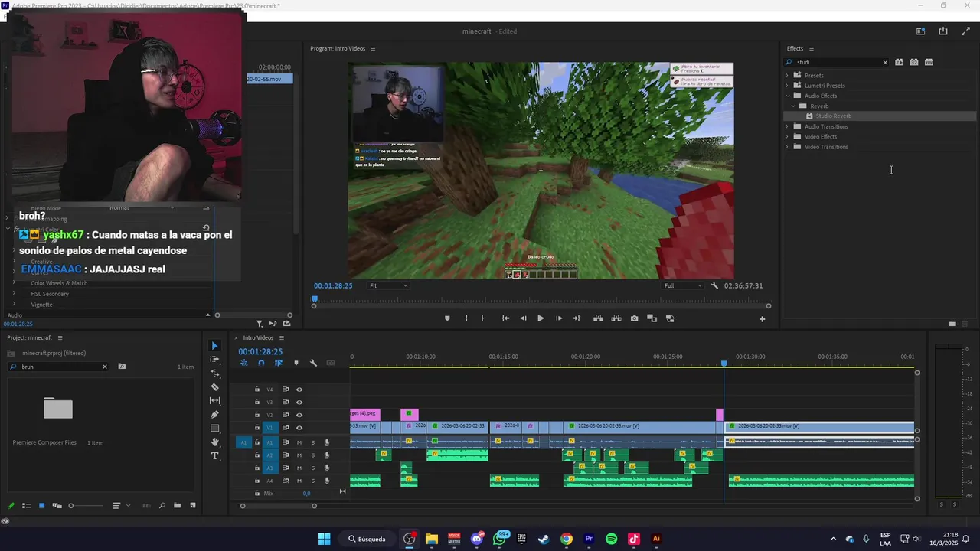This screenshot has width=980, height=551.
Task: Open workspaces icon at top right
Action: tap(920, 31)
